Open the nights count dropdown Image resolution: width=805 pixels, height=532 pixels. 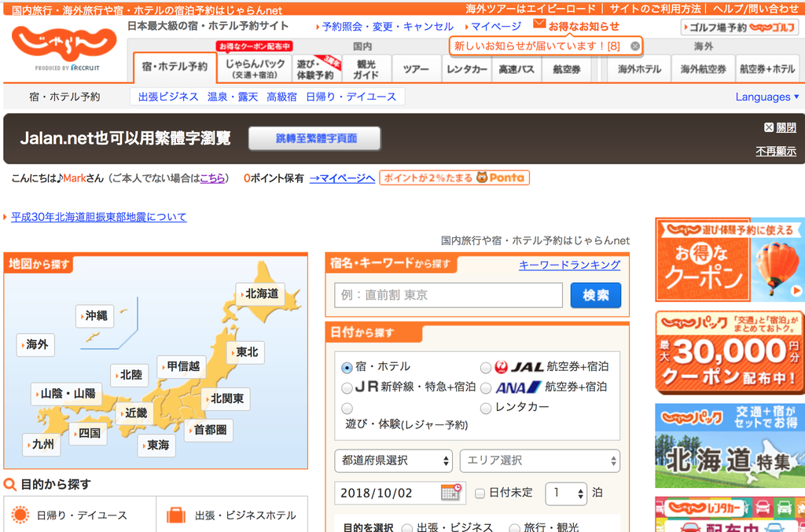click(x=566, y=493)
